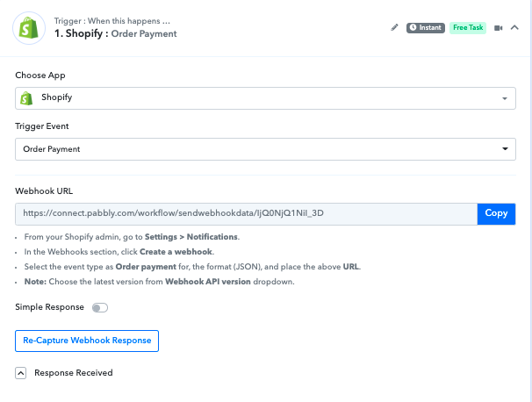Toggle the Simple Response switch
This screenshot has height=402, width=532.
pos(100,307)
